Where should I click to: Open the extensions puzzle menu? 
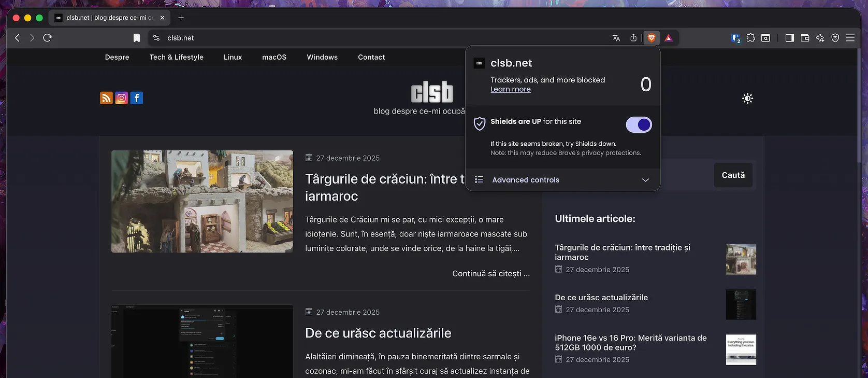pos(750,38)
